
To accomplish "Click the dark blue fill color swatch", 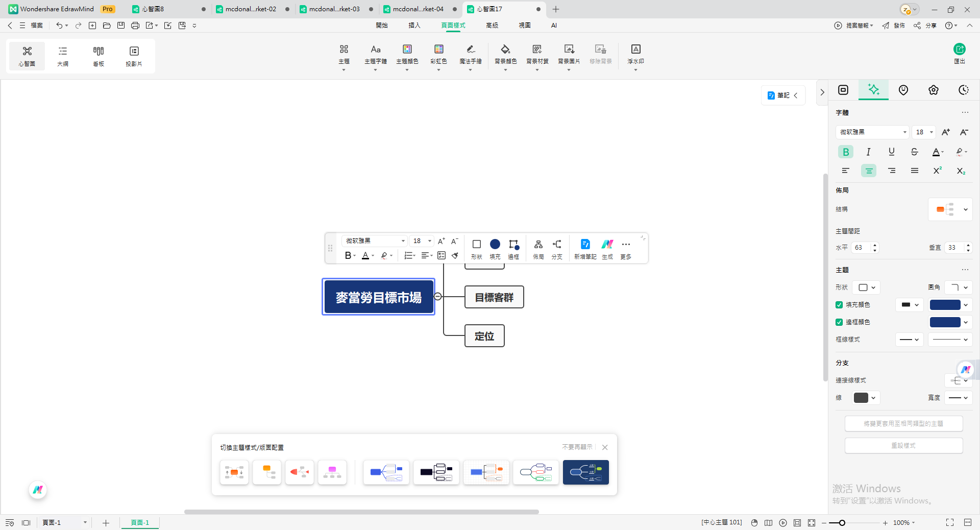I will pyautogui.click(x=945, y=305).
